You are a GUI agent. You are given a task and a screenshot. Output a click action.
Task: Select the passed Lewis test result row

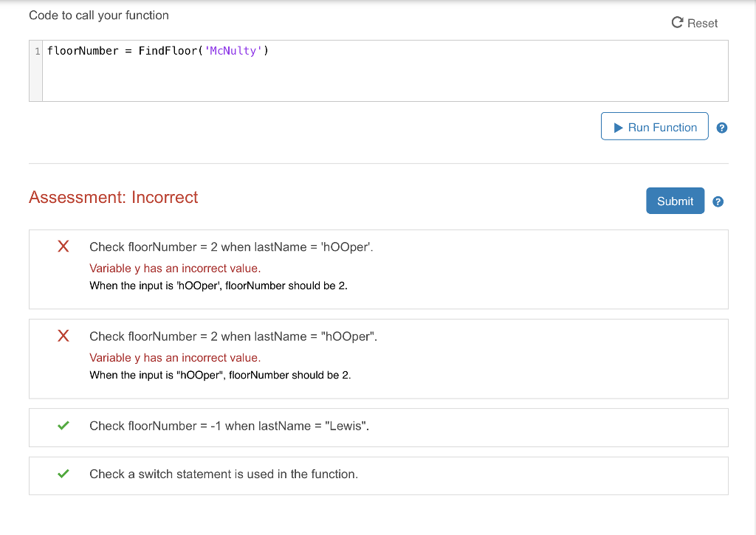coord(378,427)
